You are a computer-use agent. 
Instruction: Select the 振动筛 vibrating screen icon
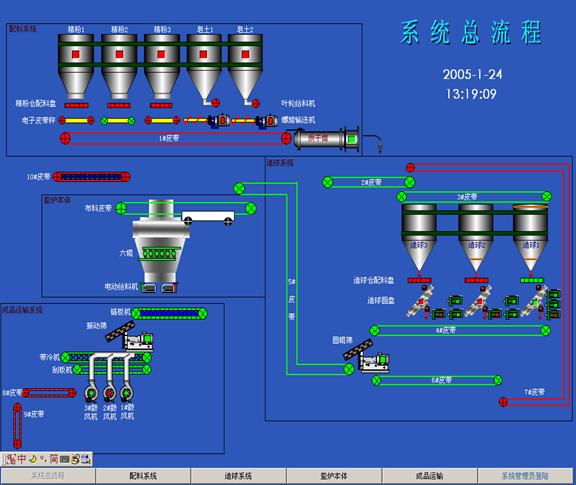[129, 336]
